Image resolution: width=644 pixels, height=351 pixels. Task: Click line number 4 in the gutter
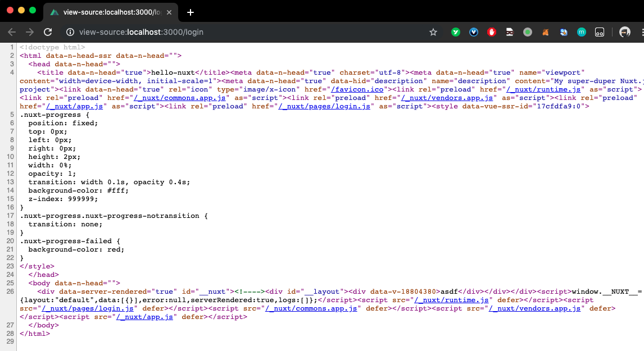click(x=12, y=72)
